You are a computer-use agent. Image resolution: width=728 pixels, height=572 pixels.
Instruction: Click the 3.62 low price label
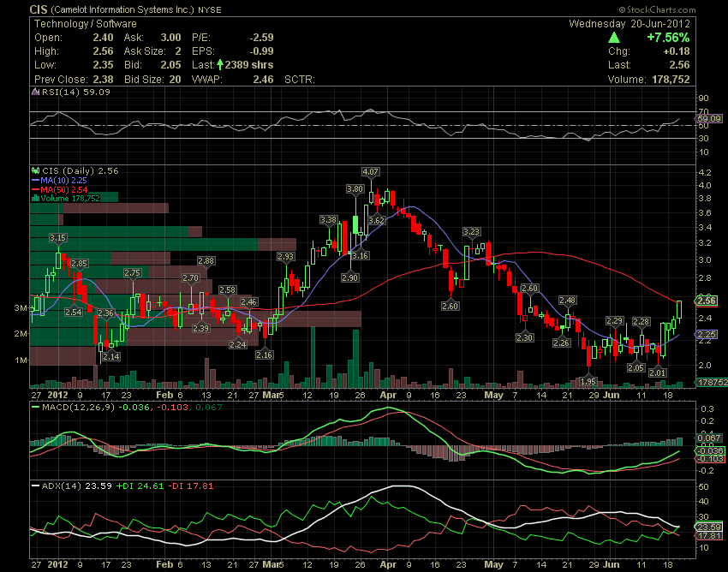tap(377, 220)
